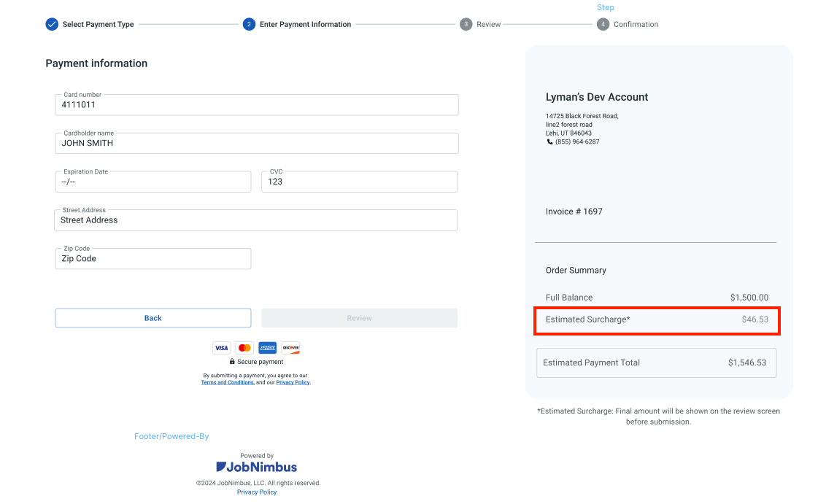Select the Discover card icon
818x504 pixels.
tap(290, 348)
